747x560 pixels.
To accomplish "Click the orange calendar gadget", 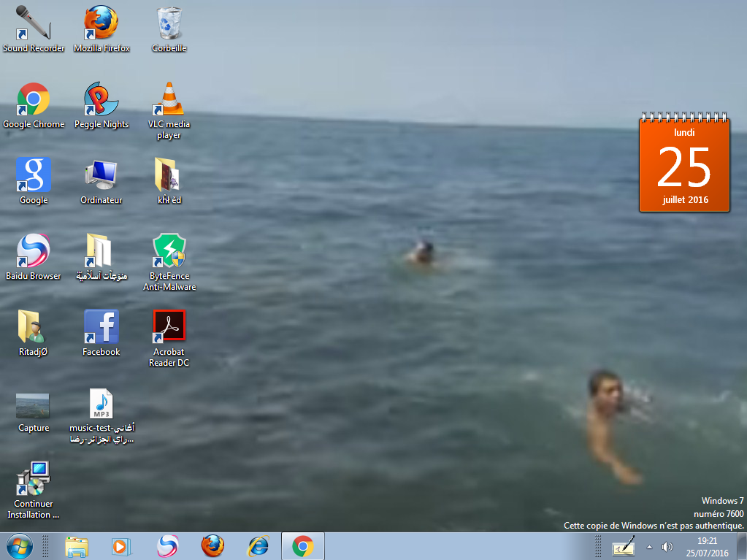I will click(x=684, y=164).
